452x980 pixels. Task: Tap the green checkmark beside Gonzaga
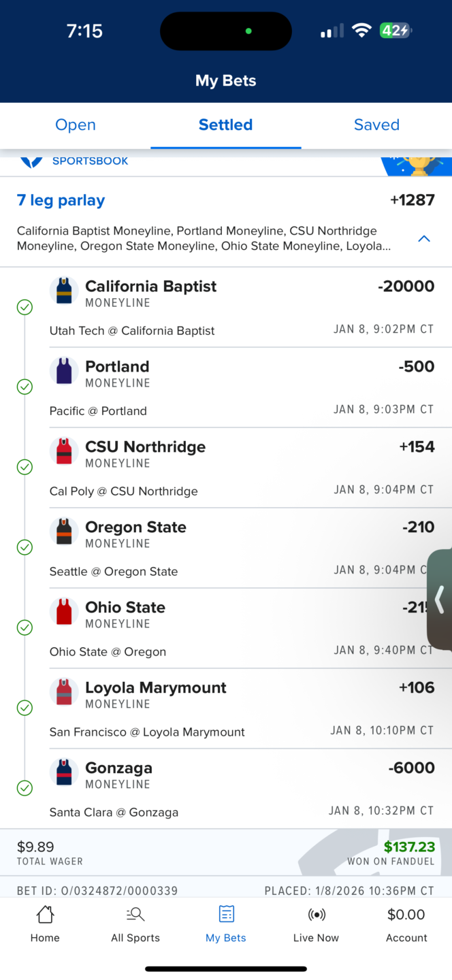click(x=25, y=788)
